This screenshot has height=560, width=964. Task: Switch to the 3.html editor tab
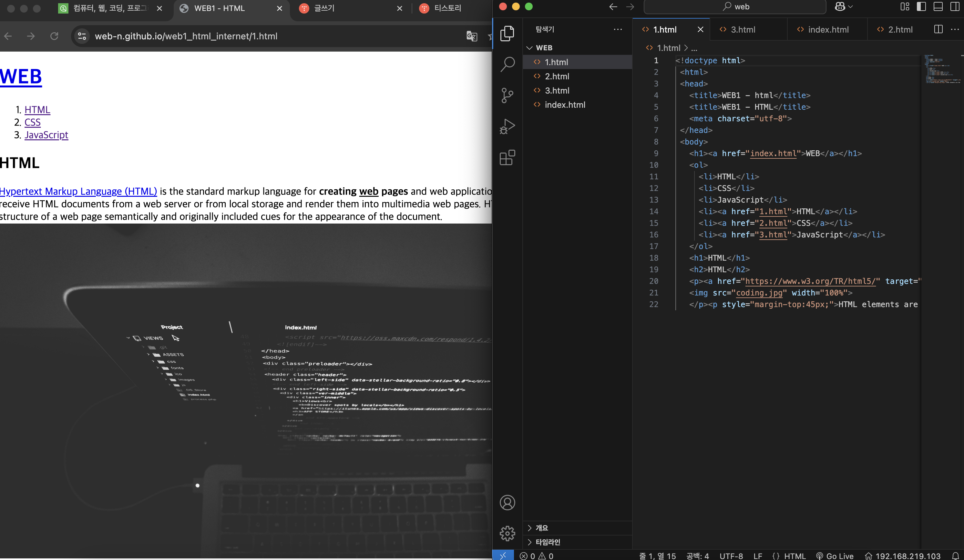[x=743, y=29]
